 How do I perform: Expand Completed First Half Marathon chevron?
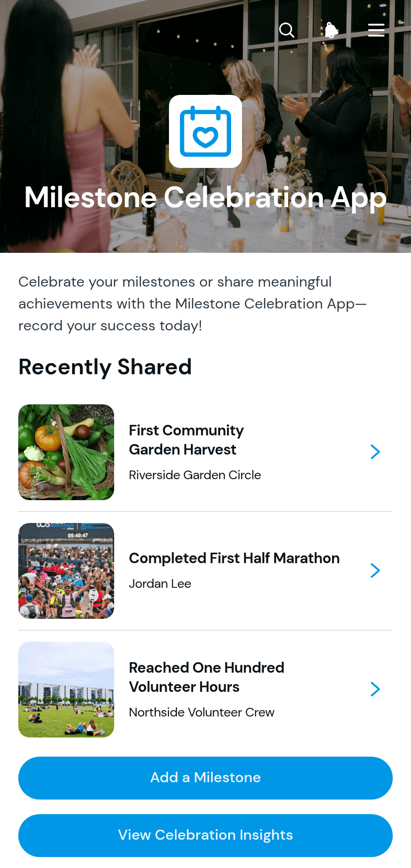point(375,570)
